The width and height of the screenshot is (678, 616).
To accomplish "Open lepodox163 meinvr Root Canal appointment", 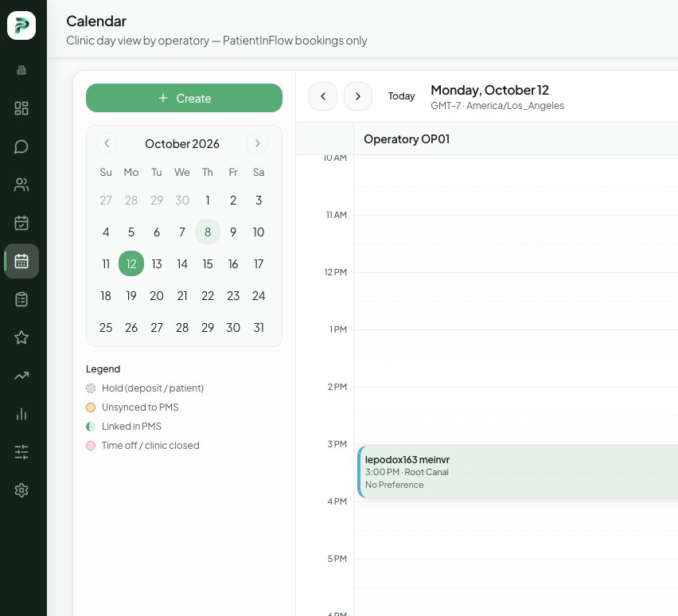I will [517, 472].
